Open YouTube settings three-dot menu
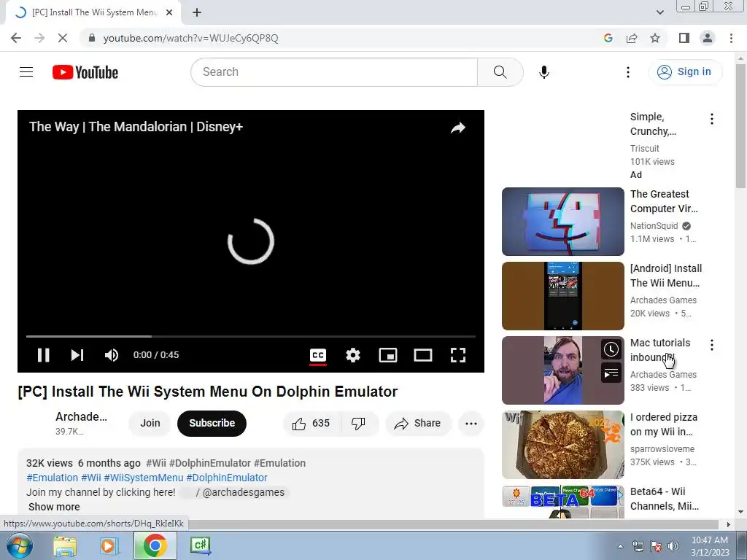 [x=628, y=72]
